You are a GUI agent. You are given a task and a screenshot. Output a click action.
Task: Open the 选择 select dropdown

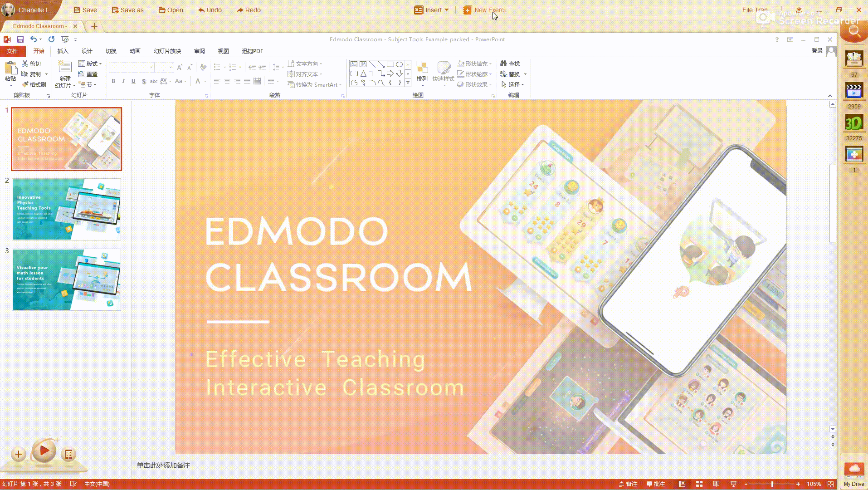(512, 84)
